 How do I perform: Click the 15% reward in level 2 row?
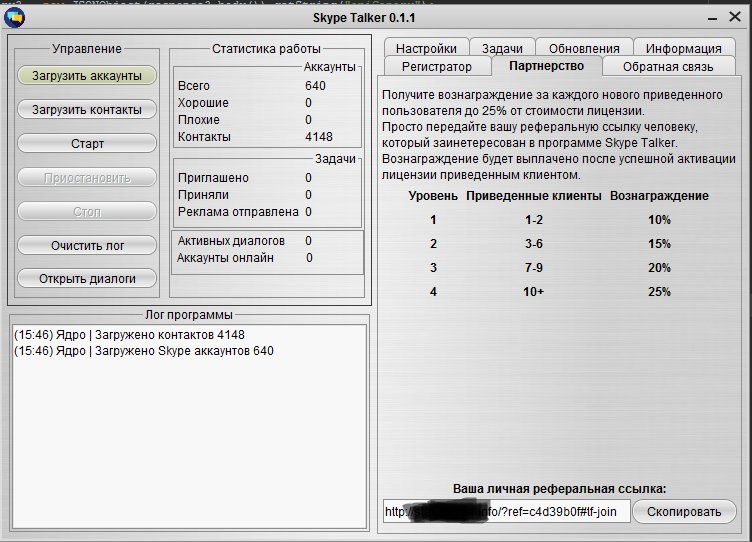click(659, 244)
